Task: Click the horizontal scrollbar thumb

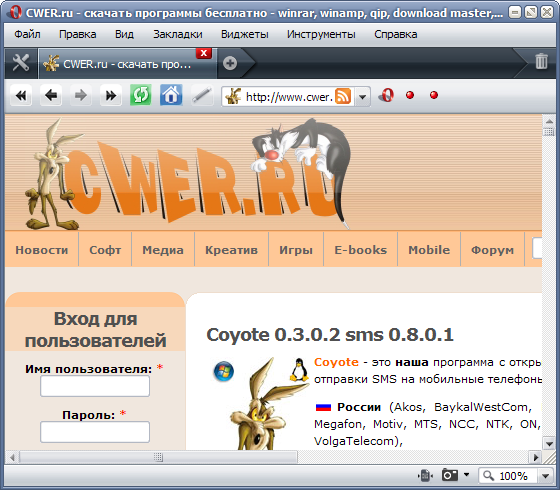Action: pyautogui.click(x=158, y=457)
